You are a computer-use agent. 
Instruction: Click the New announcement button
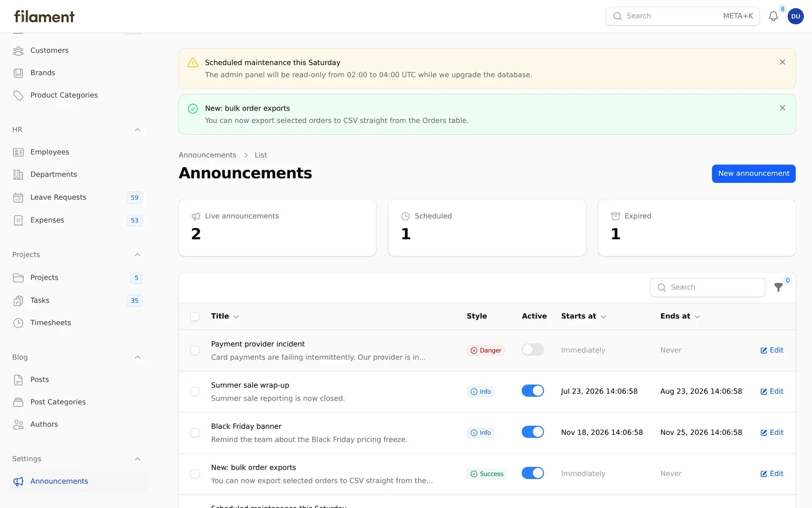[x=754, y=174]
